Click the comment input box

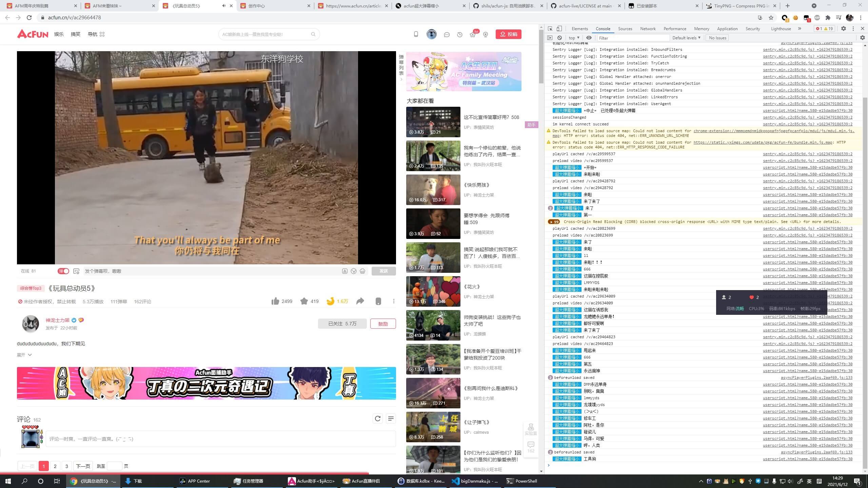click(x=221, y=439)
